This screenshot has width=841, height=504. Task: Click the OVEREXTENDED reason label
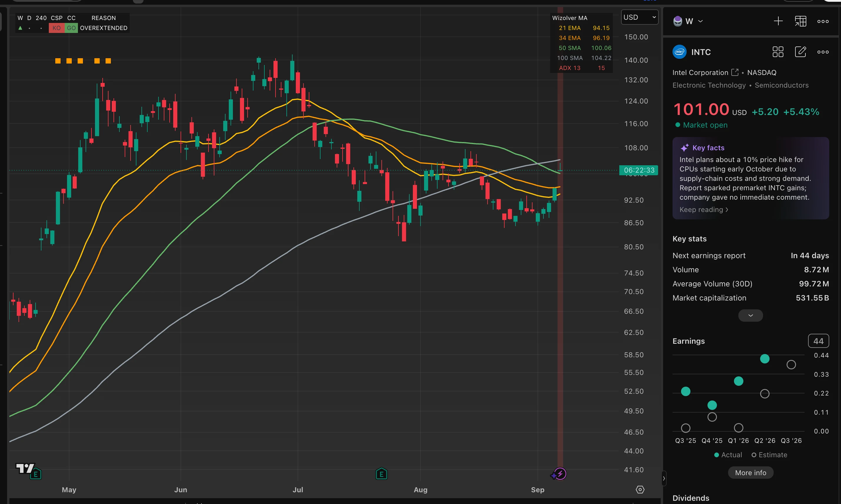click(104, 28)
